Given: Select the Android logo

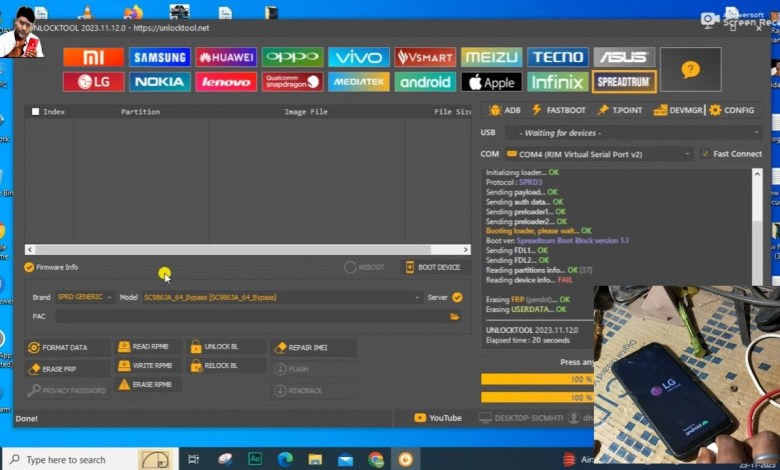Looking at the screenshot, I should click(425, 82).
